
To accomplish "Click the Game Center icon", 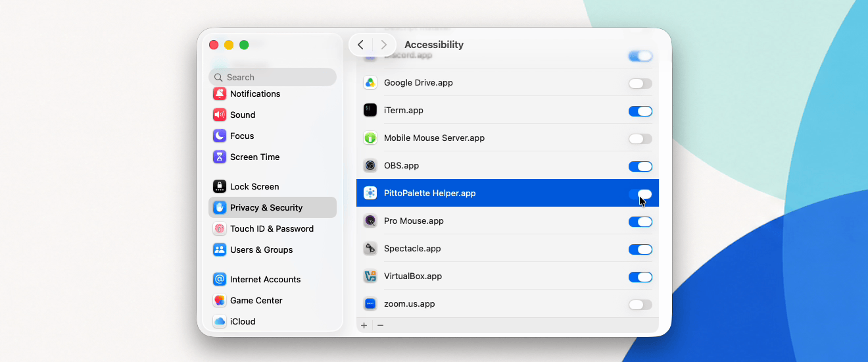I will tap(220, 300).
